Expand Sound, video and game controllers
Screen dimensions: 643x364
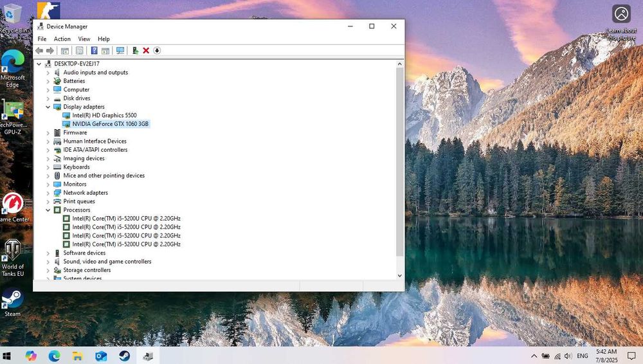click(x=48, y=262)
